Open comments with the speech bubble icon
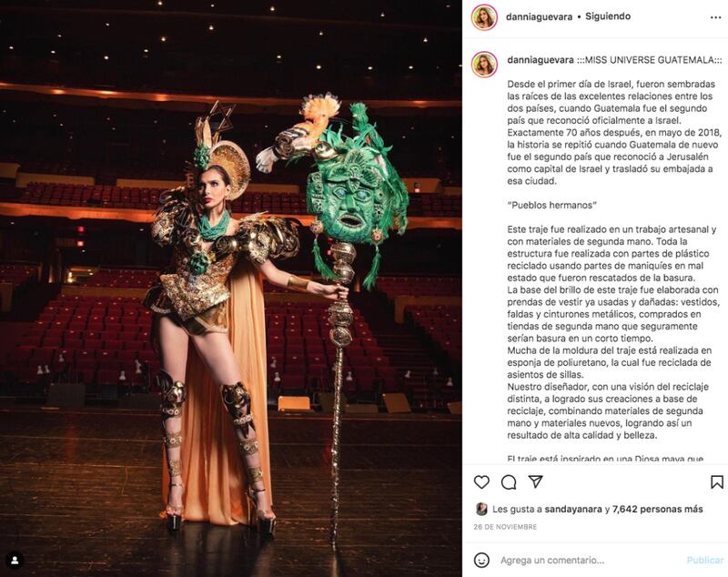728x577 pixels. coord(509,482)
